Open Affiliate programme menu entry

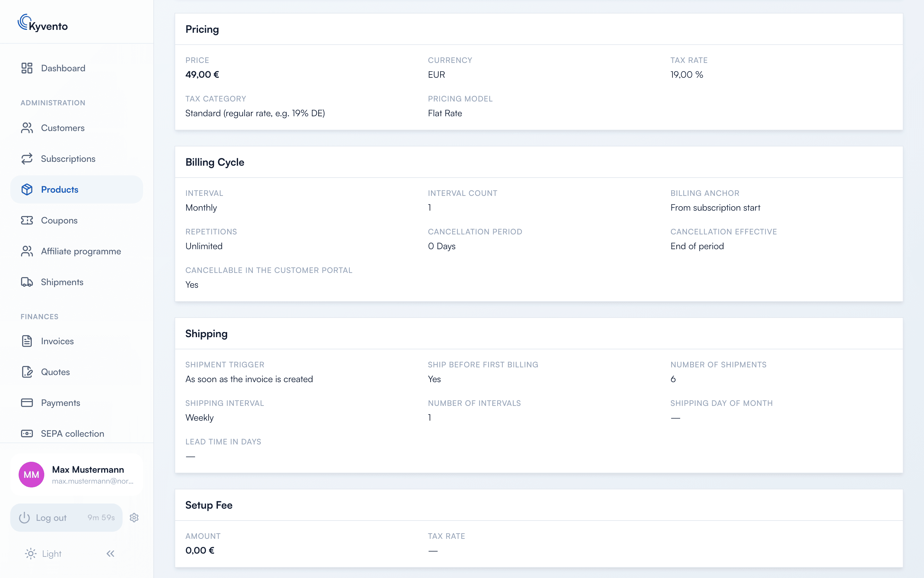[x=77, y=251]
